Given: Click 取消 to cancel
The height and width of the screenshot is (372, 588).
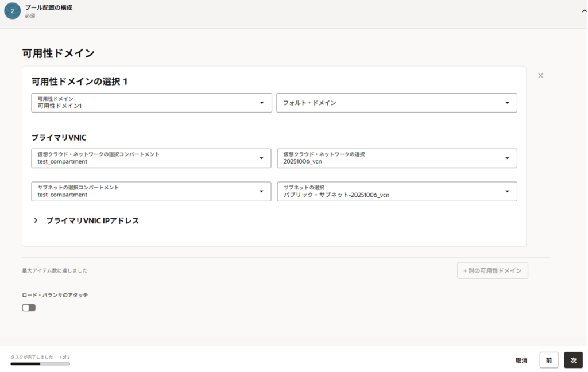Looking at the screenshot, I should click(521, 361).
